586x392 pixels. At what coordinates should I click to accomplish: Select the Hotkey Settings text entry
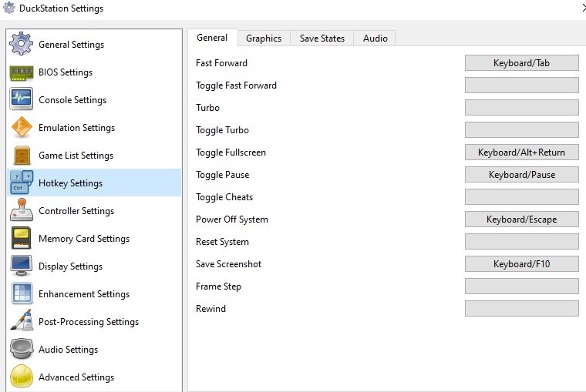coord(70,183)
